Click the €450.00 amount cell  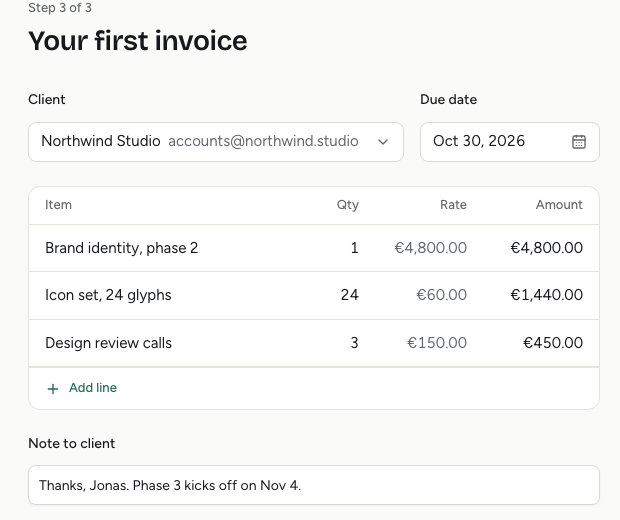(553, 343)
